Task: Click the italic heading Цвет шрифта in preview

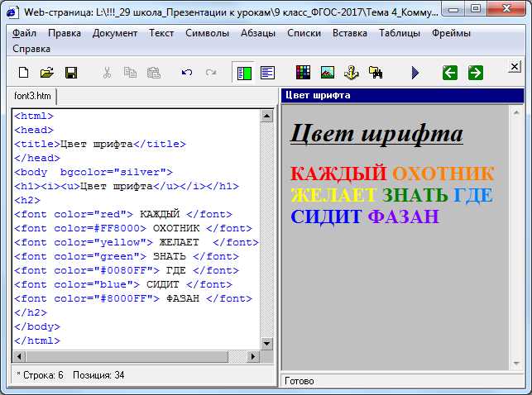Action: pos(376,134)
